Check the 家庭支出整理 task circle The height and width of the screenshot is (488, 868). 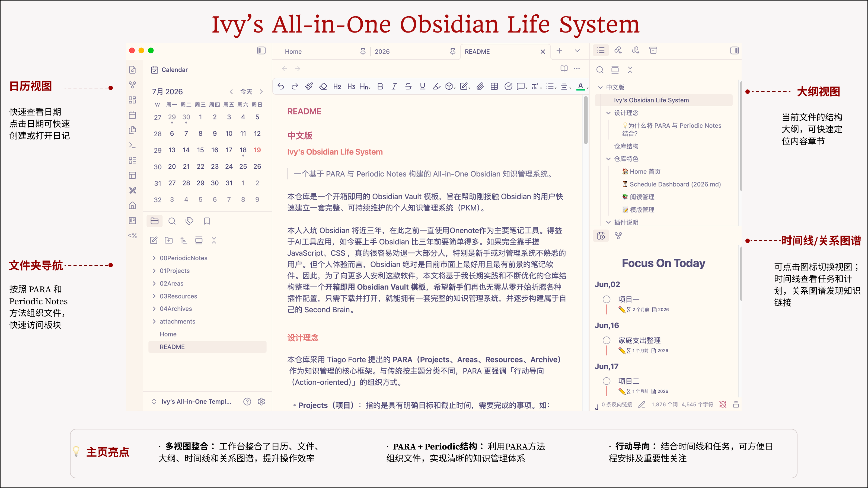point(607,340)
